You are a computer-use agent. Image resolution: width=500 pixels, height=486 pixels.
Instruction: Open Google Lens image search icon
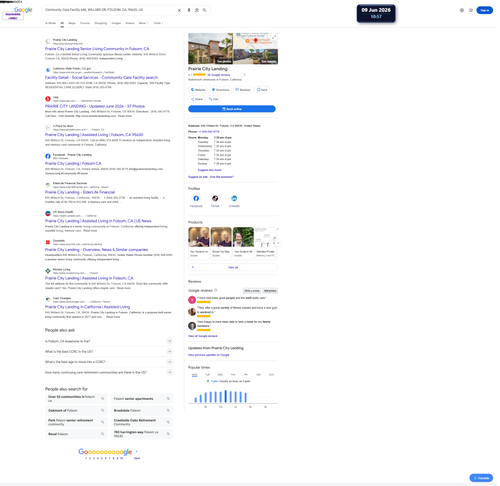197,10
